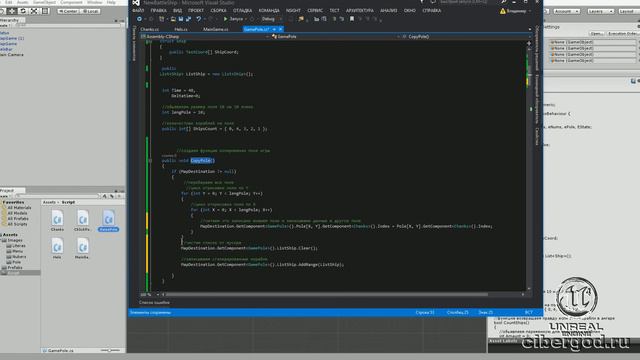Viewport: 640px width, 360px height.
Task: Open the КОМАНДА menu in Visual Studio
Action: (269, 11)
